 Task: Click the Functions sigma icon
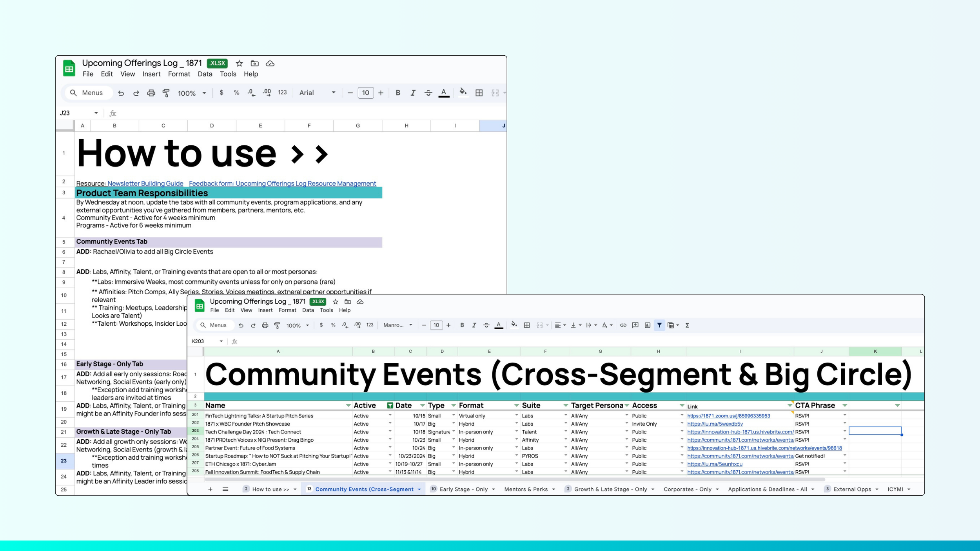pyautogui.click(x=687, y=325)
